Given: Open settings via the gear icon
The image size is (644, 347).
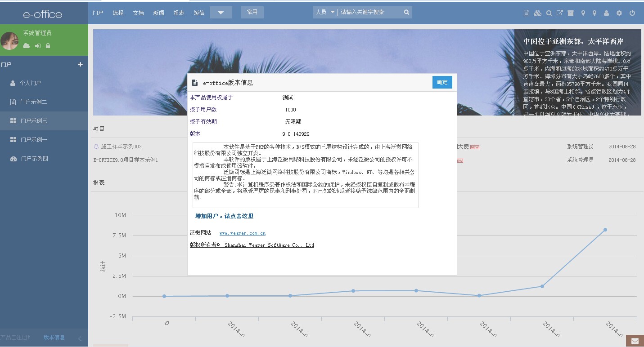Looking at the screenshot, I should [619, 13].
